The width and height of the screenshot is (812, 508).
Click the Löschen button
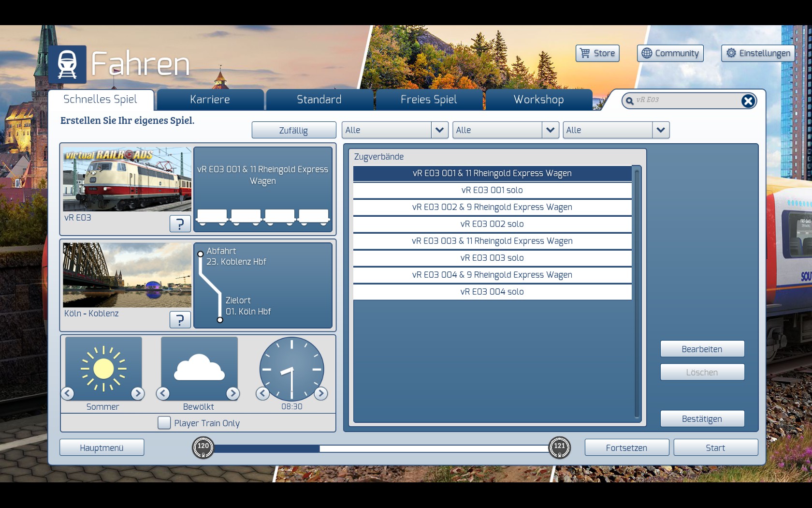click(702, 372)
